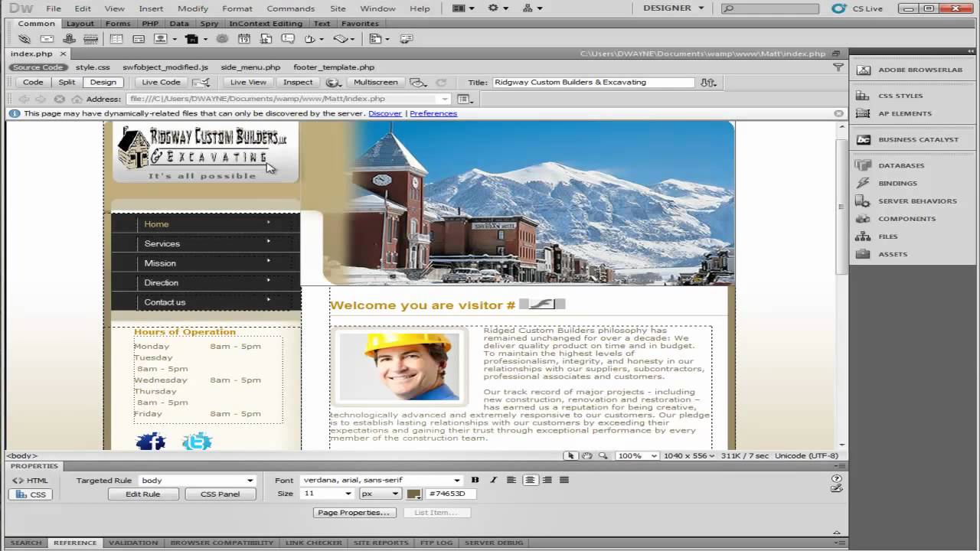The image size is (980, 551).
Task: Insert a Named Anchor icon
Action: click(x=69, y=38)
